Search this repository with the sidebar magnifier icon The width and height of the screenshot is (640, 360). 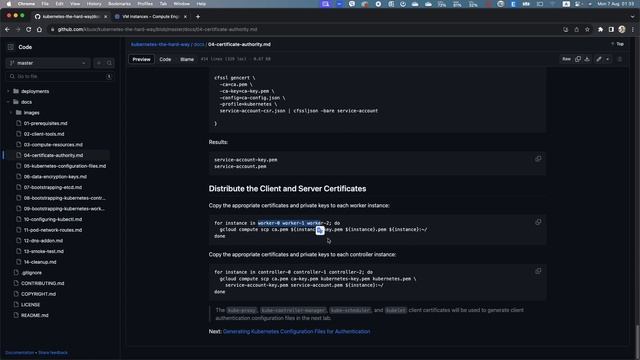coord(109,63)
